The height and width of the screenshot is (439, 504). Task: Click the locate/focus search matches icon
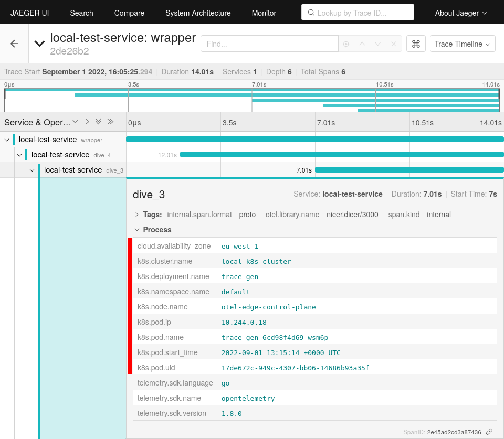tap(346, 44)
